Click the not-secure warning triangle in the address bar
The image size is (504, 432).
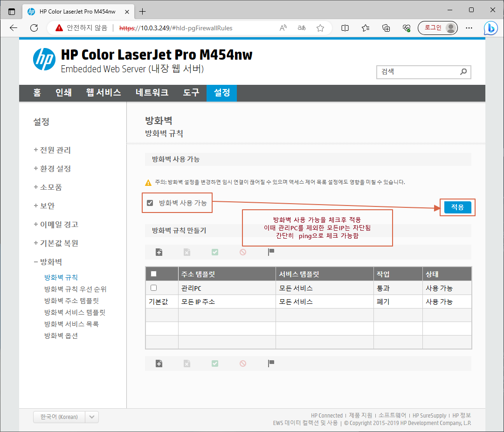(x=59, y=28)
